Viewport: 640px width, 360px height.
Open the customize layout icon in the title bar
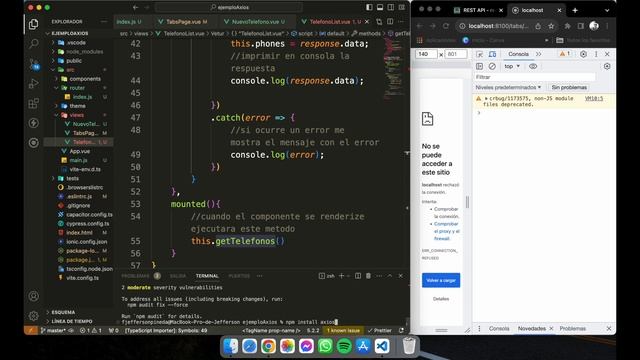pos(402,7)
